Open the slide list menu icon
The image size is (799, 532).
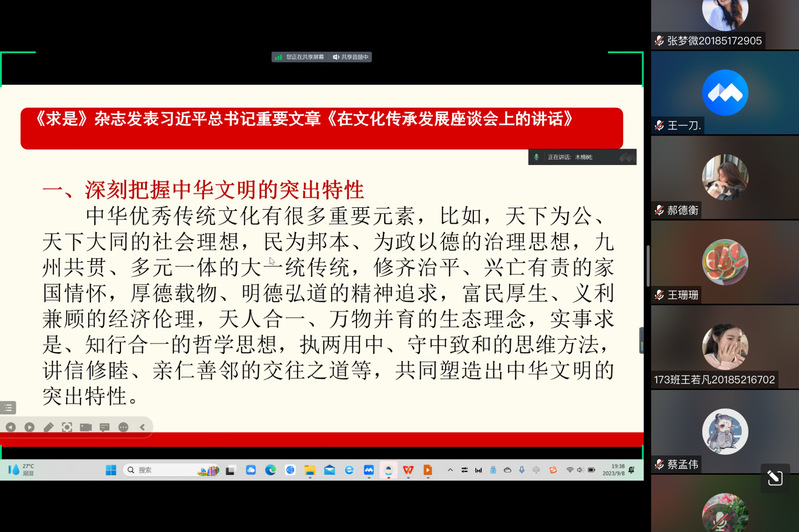pos(8,407)
